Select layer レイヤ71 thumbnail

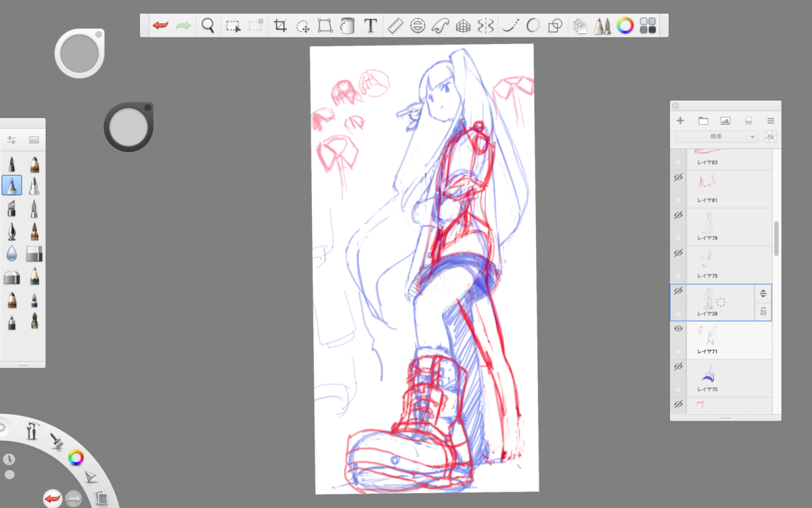(707, 335)
